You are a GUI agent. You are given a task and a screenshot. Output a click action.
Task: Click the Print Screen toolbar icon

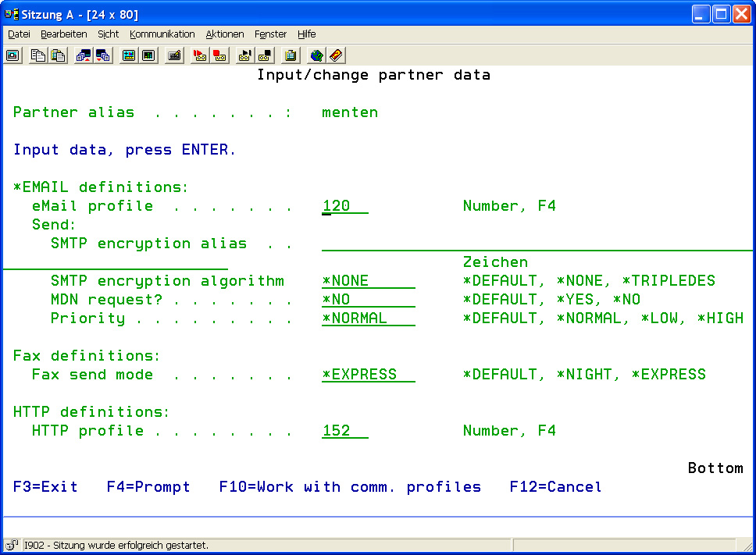(12, 55)
